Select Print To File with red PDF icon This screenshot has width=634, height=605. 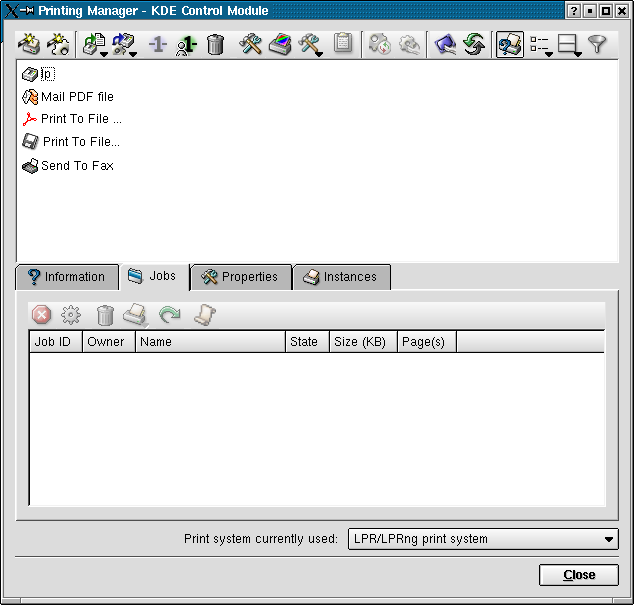(72, 119)
